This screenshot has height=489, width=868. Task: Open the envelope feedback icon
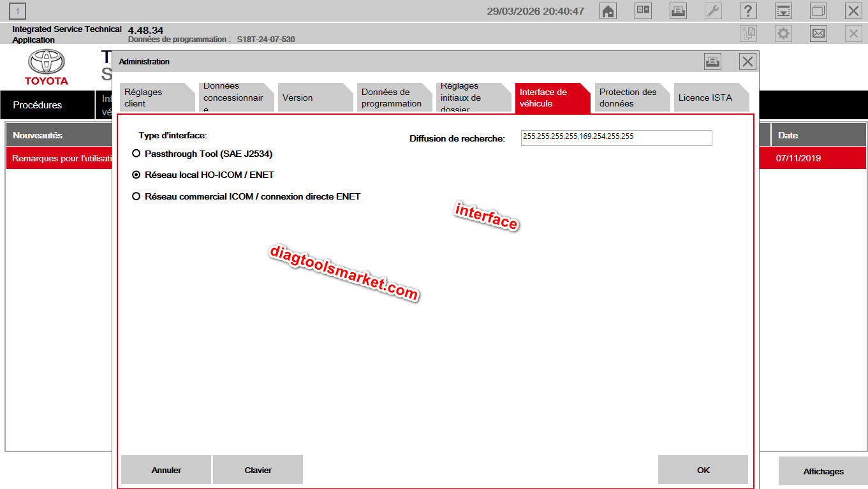click(x=818, y=33)
